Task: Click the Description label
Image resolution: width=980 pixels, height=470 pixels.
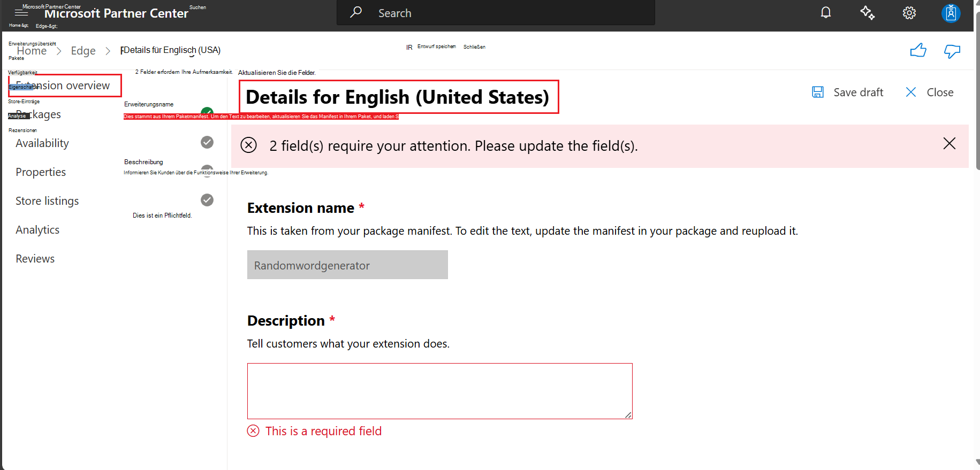Action: point(286,321)
